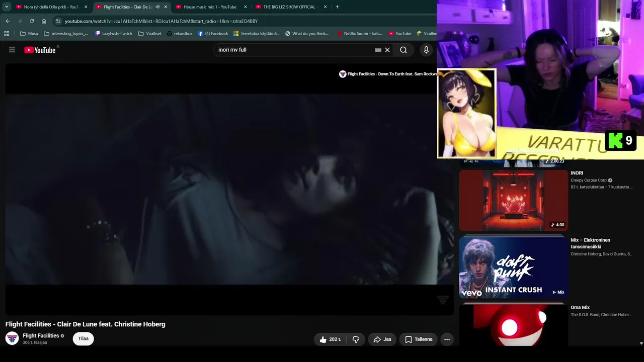The width and height of the screenshot is (644, 362).
Task: Start voice search with the microphone
Action: [x=426, y=50]
